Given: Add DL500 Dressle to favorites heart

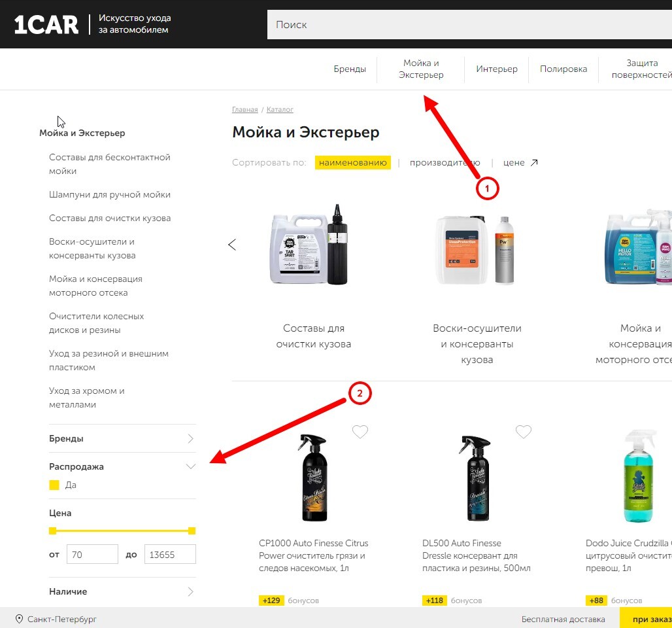Looking at the screenshot, I should coord(524,432).
